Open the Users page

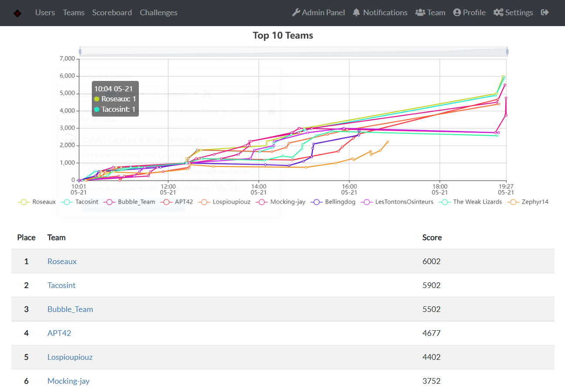tap(45, 13)
